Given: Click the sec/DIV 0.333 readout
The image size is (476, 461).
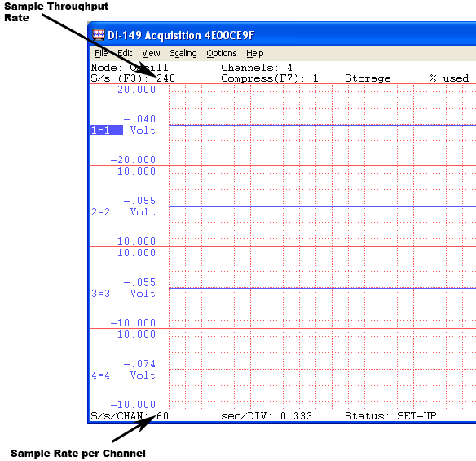Looking at the screenshot, I should [297, 416].
